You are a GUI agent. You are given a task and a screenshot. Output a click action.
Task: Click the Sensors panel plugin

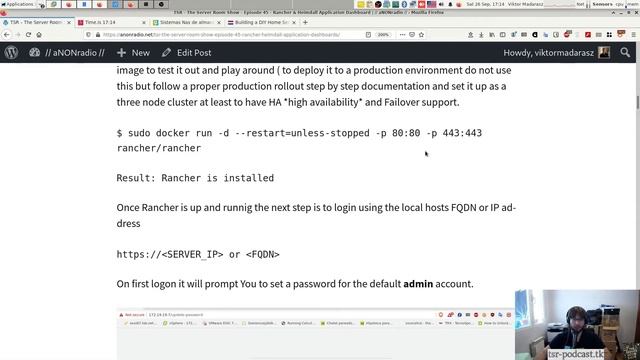(602, 4)
